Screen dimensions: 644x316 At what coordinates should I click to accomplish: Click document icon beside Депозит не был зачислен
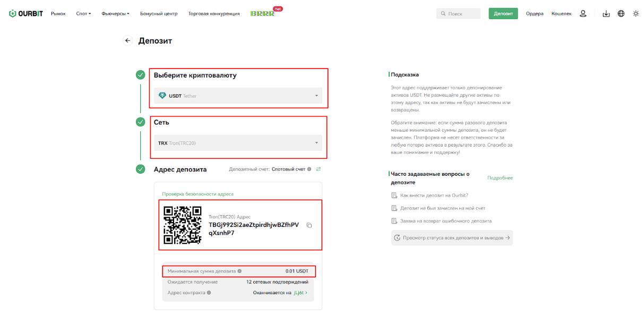pyautogui.click(x=394, y=208)
